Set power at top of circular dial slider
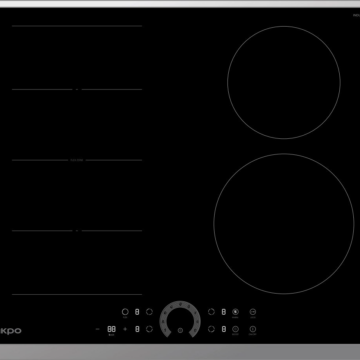Image resolution: width=360 pixels, height=360 pixels. [x=180, y=304]
